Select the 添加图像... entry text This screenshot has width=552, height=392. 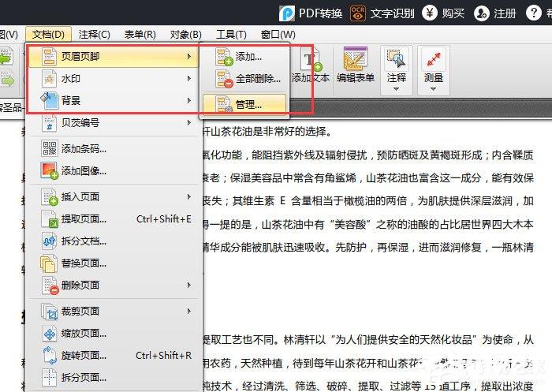click(84, 171)
